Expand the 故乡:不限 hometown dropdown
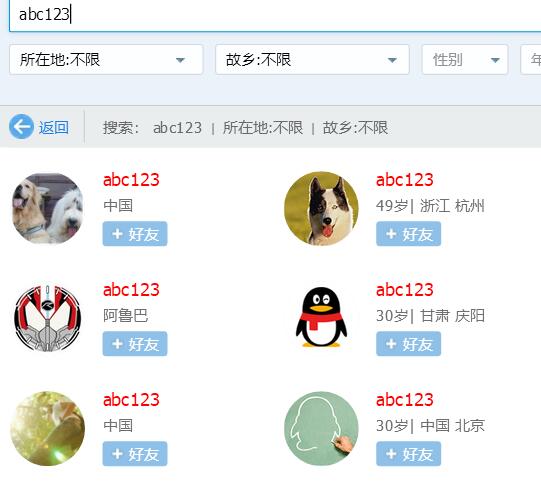Viewport: 541px width, 486px height. coord(312,59)
